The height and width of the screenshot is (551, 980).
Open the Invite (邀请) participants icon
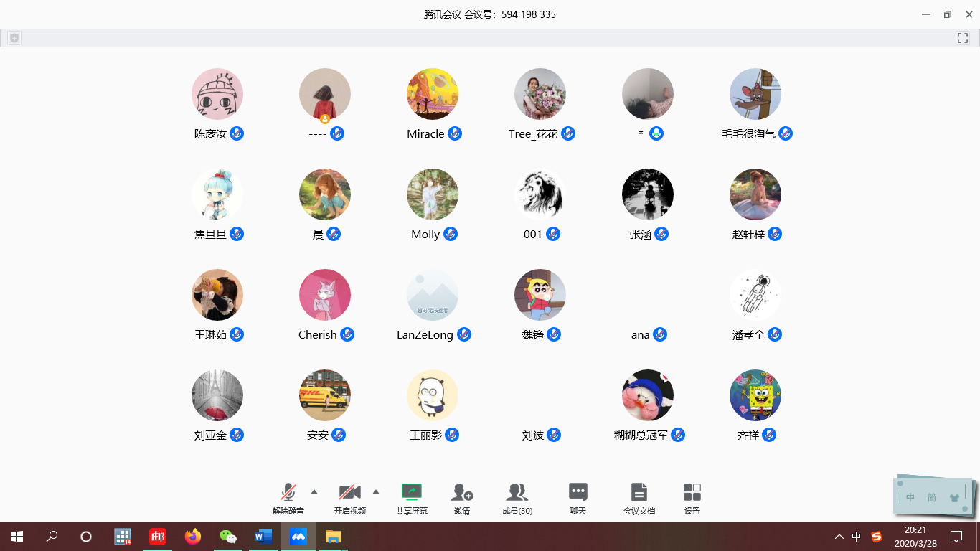pyautogui.click(x=461, y=492)
